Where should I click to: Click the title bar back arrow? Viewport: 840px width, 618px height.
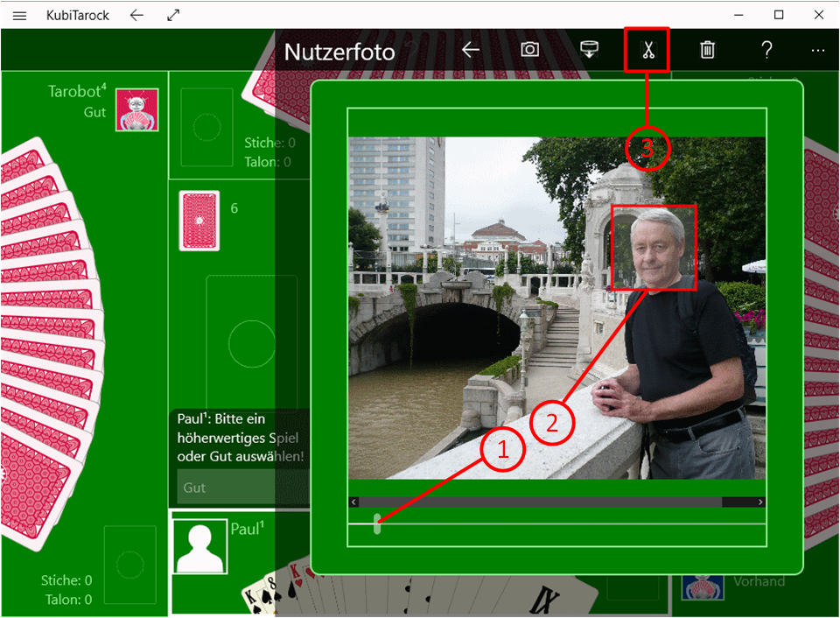point(136,15)
